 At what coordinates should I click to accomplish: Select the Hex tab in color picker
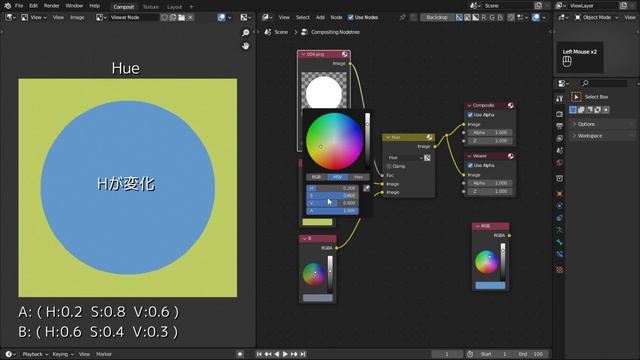point(358,177)
